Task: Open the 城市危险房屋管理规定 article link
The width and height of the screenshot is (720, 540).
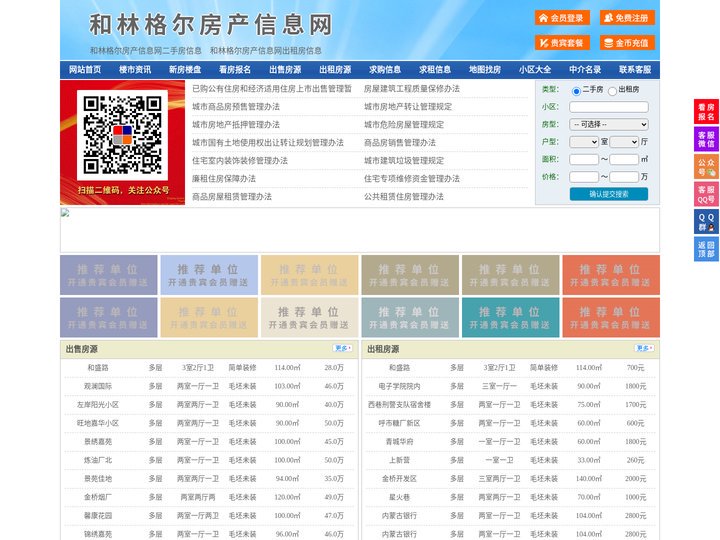Action: pos(404,125)
